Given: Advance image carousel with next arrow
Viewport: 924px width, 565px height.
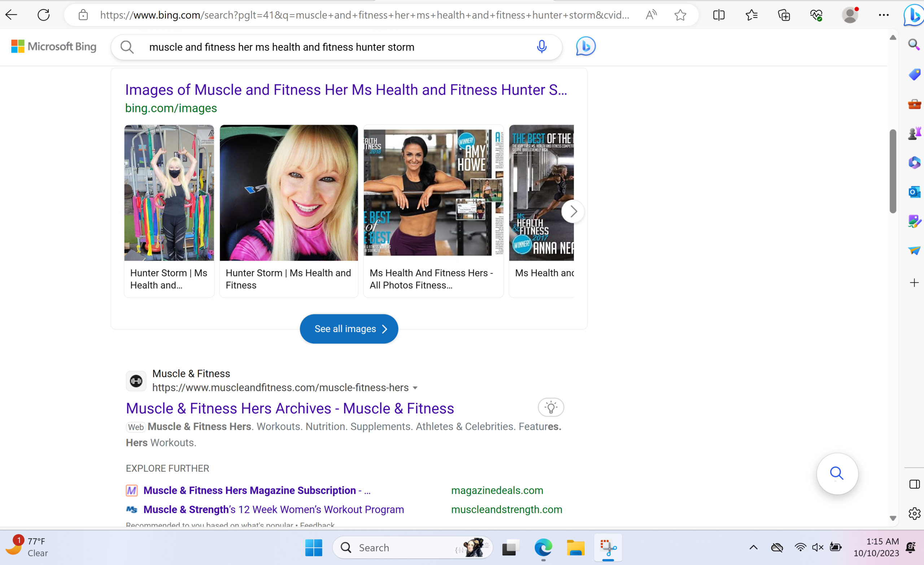Looking at the screenshot, I should coord(573,212).
